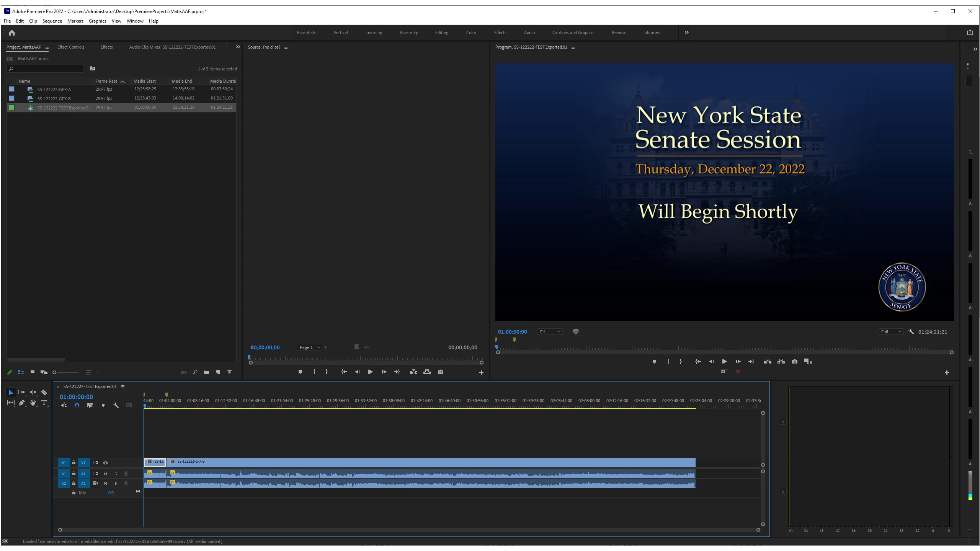Expand the workspaces overflow chevron

[687, 33]
